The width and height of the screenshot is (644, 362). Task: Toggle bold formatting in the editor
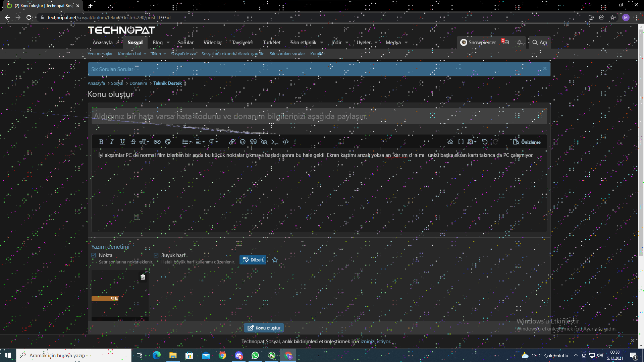101,142
